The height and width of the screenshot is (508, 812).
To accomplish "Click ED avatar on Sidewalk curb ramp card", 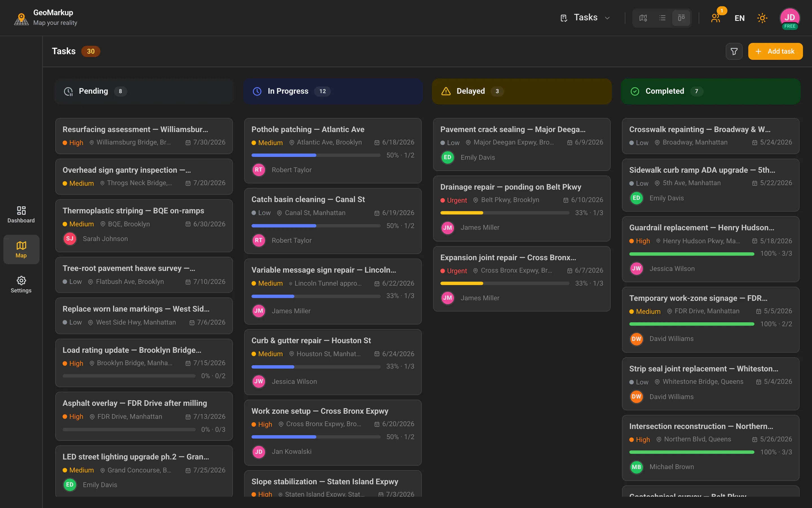I will pyautogui.click(x=637, y=198).
